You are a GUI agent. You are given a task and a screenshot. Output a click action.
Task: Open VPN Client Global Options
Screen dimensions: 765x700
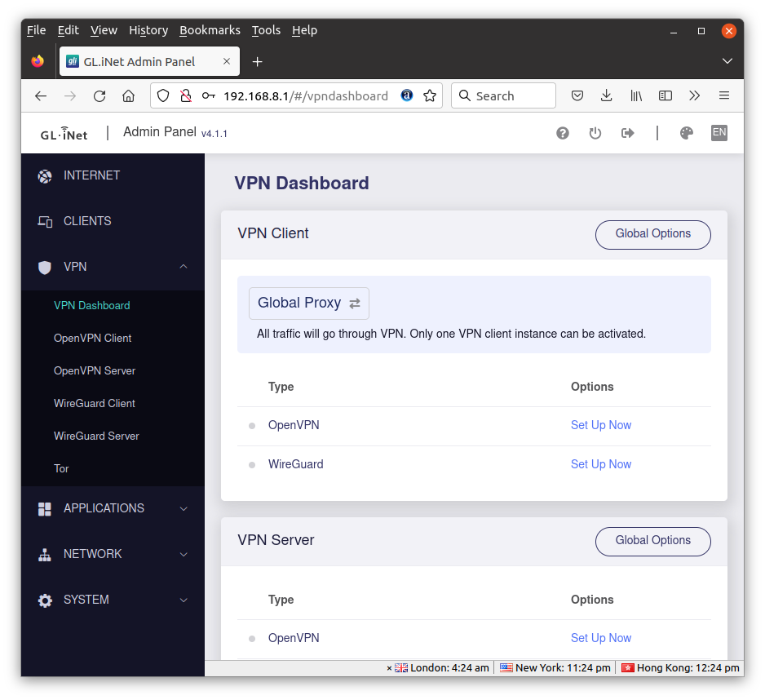[x=652, y=234]
